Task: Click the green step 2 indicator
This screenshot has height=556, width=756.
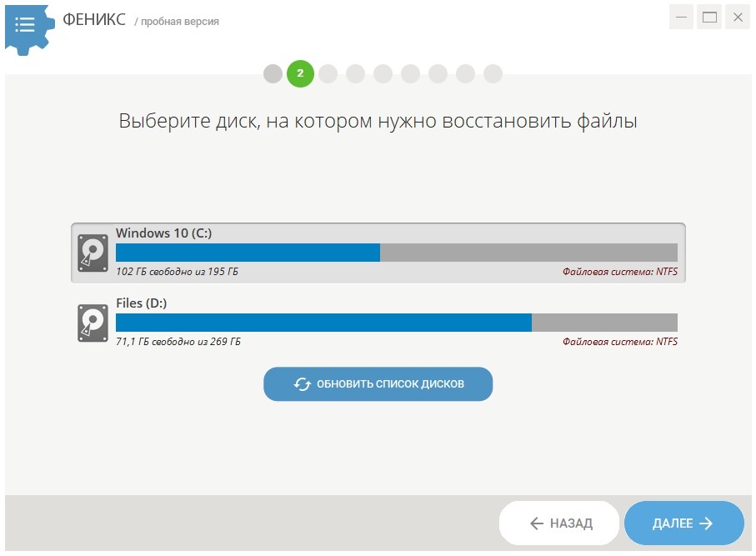Action: [x=300, y=74]
